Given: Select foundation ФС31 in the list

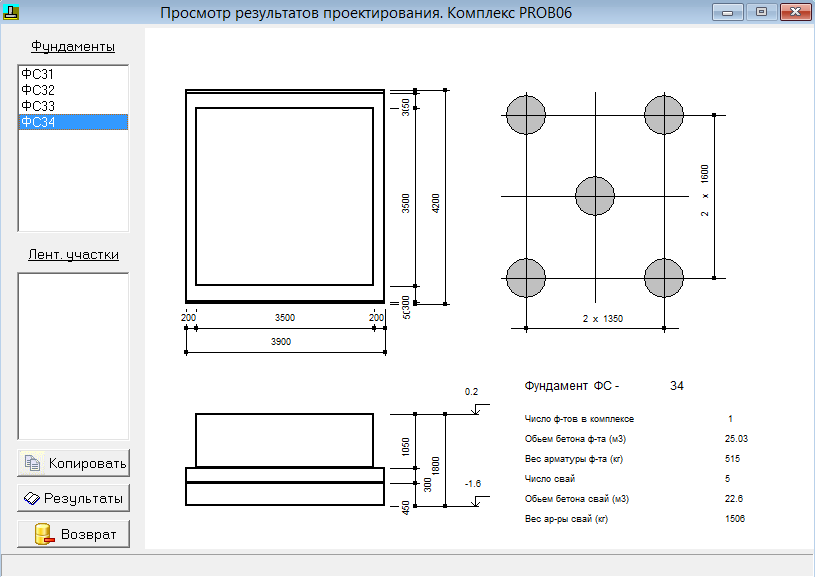Looking at the screenshot, I should 73,74.
